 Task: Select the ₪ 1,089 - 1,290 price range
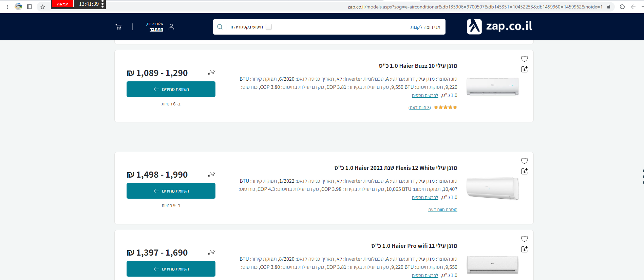pyautogui.click(x=157, y=73)
